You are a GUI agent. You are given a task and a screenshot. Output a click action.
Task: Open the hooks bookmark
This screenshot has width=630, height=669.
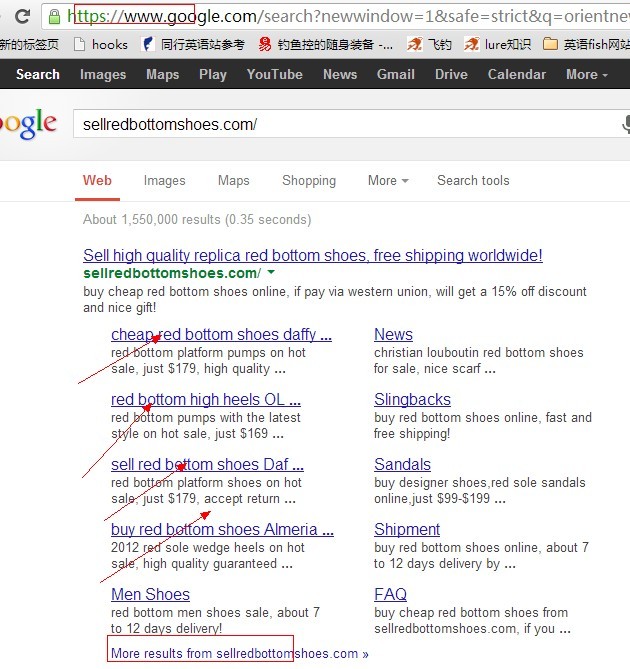point(101,44)
